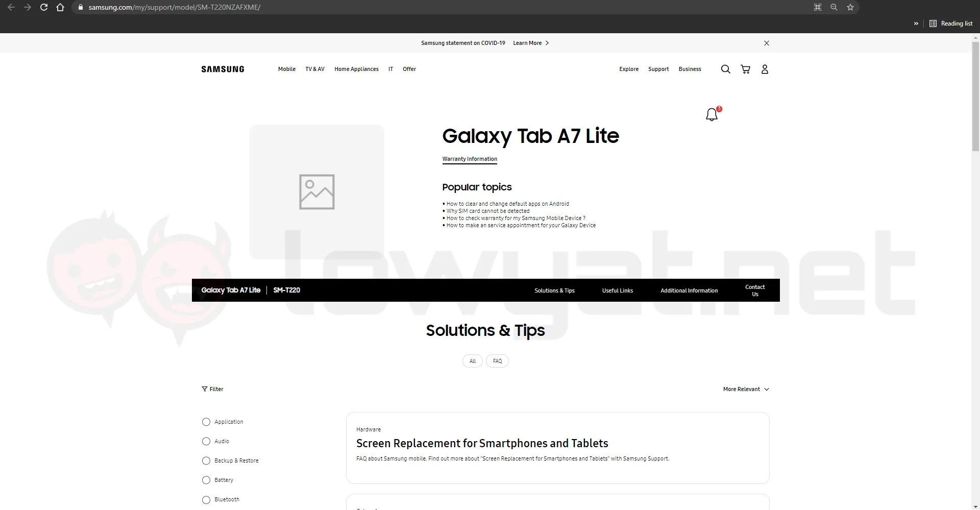
Task: Follow the Learn More link
Action: click(531, 43)
